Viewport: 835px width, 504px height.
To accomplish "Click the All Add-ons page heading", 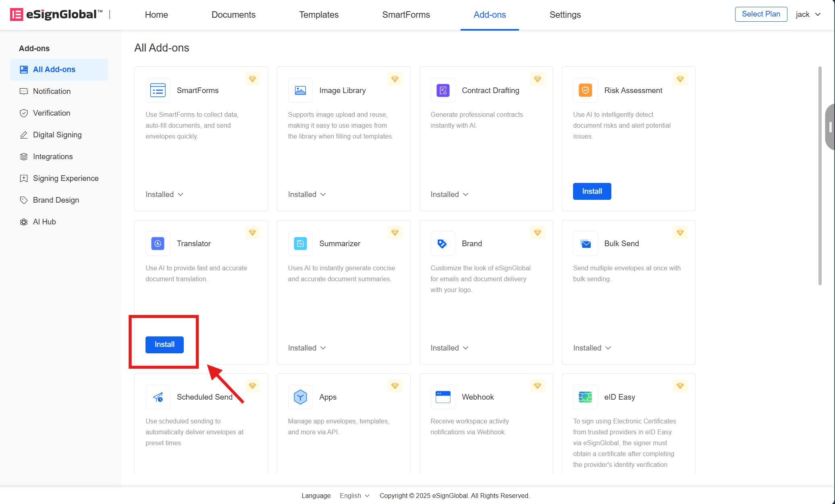I will pyautogui.click(x=162, y=48).
